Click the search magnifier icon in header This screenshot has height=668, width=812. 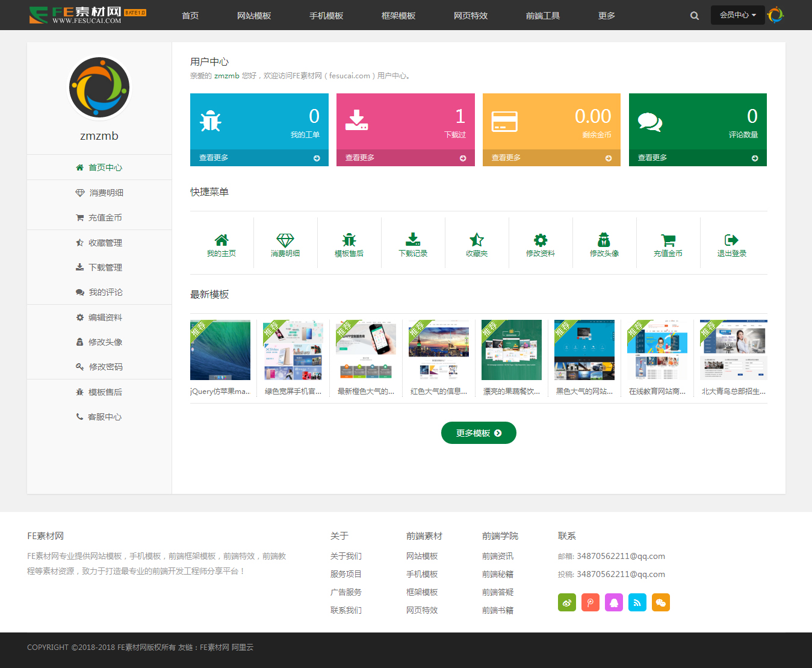coord(694,16)
